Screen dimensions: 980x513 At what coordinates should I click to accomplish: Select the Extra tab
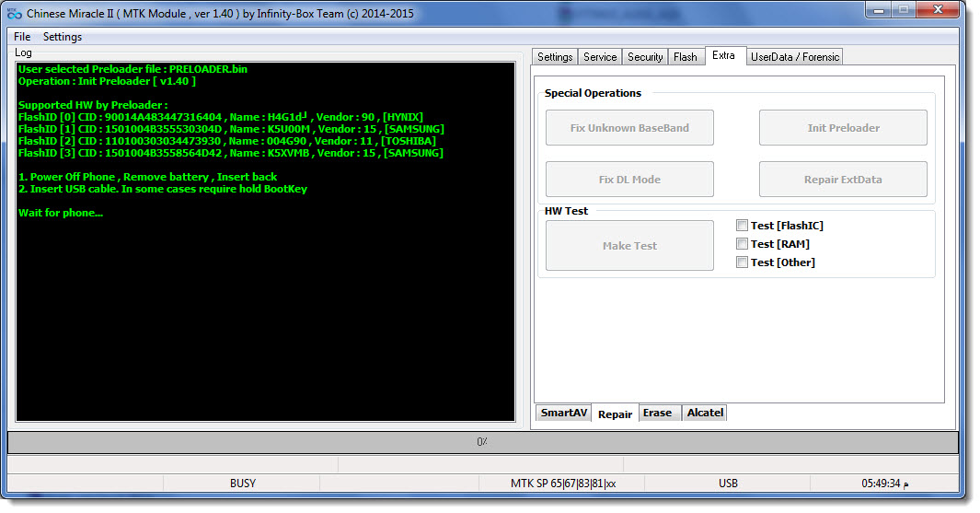click(724, 55)
